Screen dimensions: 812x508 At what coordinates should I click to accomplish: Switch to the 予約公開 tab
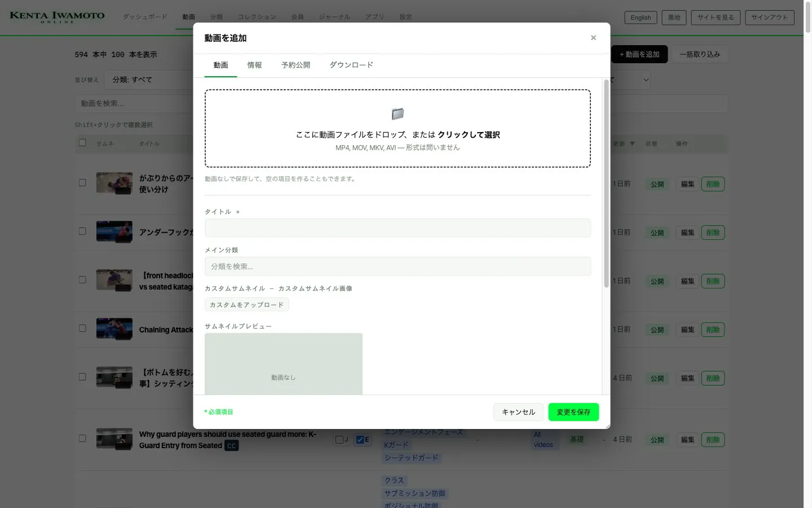(x=295, y=65)
